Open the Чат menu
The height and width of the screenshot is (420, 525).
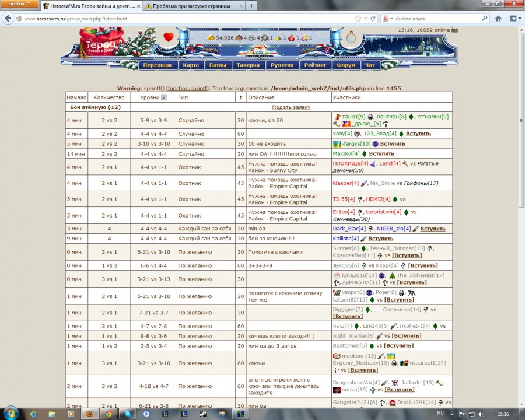[x=370, y=65]
